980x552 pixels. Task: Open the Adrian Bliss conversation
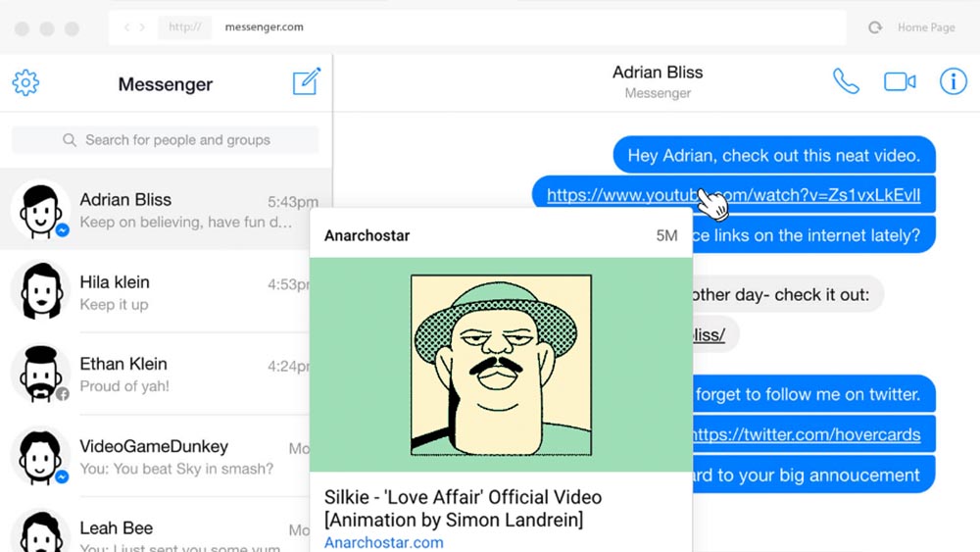pyautogui.click(x=176, y=210)
